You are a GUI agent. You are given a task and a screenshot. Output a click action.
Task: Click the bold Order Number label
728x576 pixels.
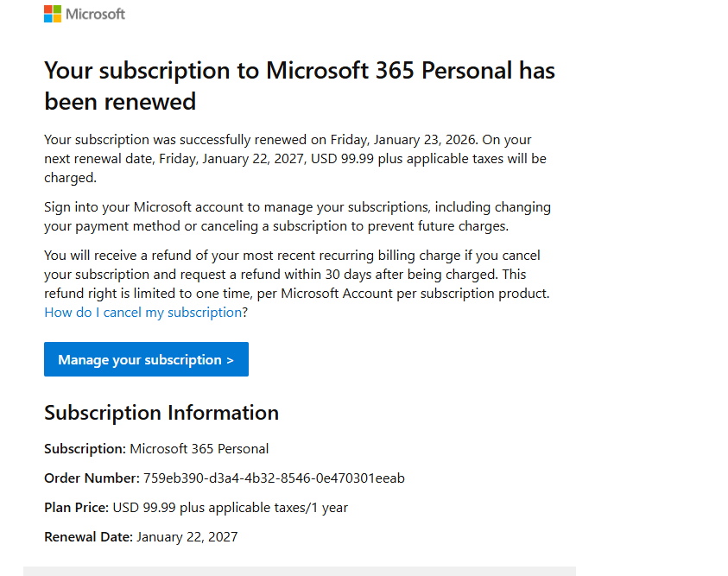[x=92, y=478]
